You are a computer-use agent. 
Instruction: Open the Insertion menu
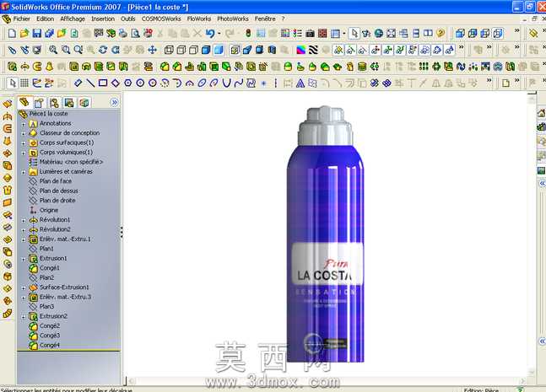(x=103, y=19)
